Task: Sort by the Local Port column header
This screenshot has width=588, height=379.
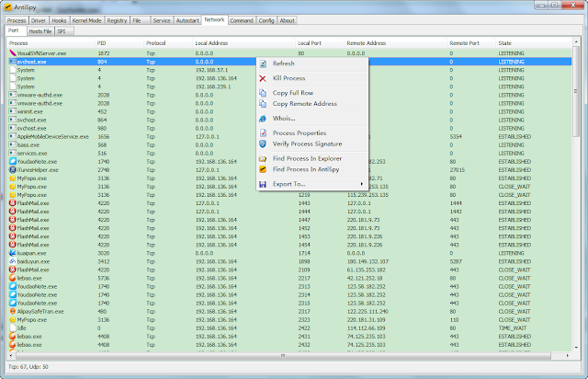Action: click(x=320, y=43)
